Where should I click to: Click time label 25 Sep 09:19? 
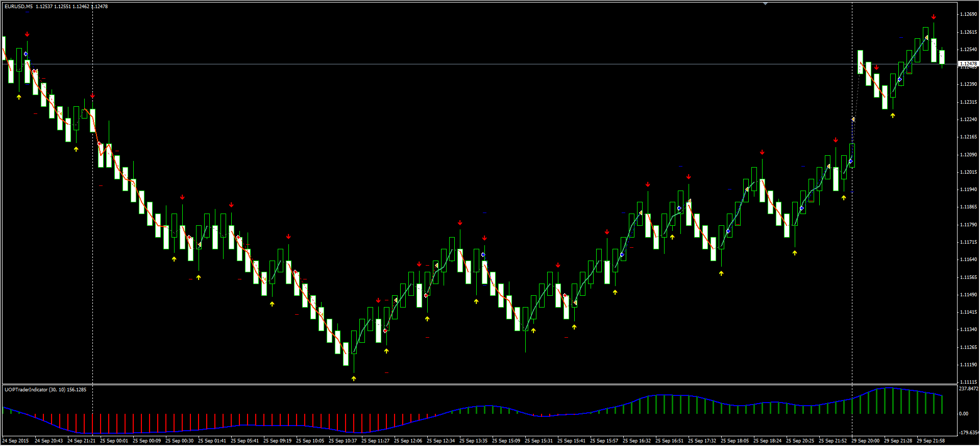coord(277,440)
